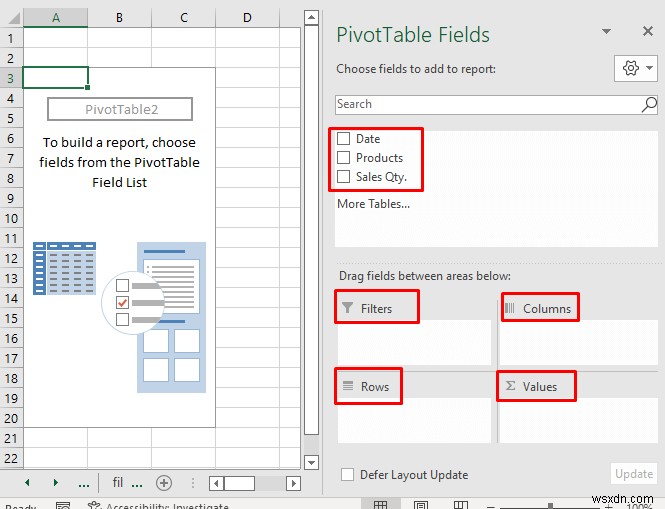Open the More Tables link
This screenshot has width=665, height=509.
373,204
